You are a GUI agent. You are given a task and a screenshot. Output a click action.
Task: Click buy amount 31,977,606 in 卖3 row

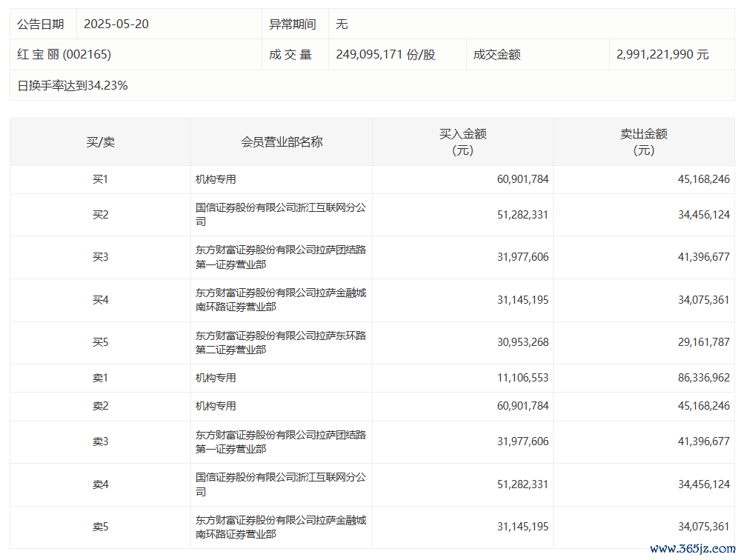(522, 441)
